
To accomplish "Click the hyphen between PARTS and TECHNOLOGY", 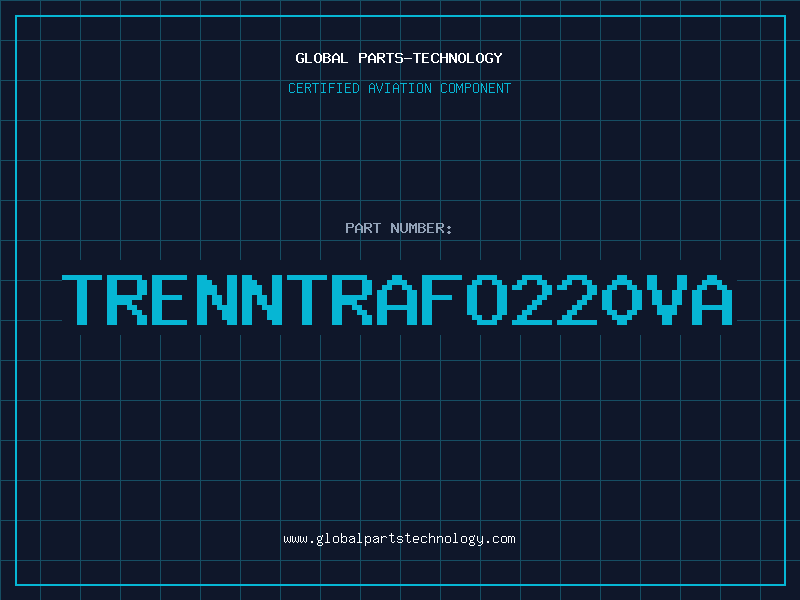I will [408, 59].
